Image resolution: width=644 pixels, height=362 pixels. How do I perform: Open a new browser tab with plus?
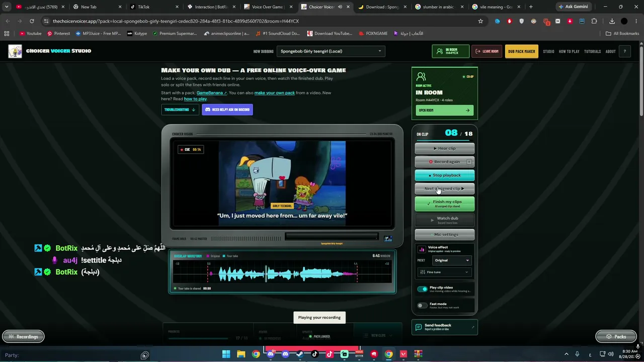pyautogui.click(x=531, y=7)
